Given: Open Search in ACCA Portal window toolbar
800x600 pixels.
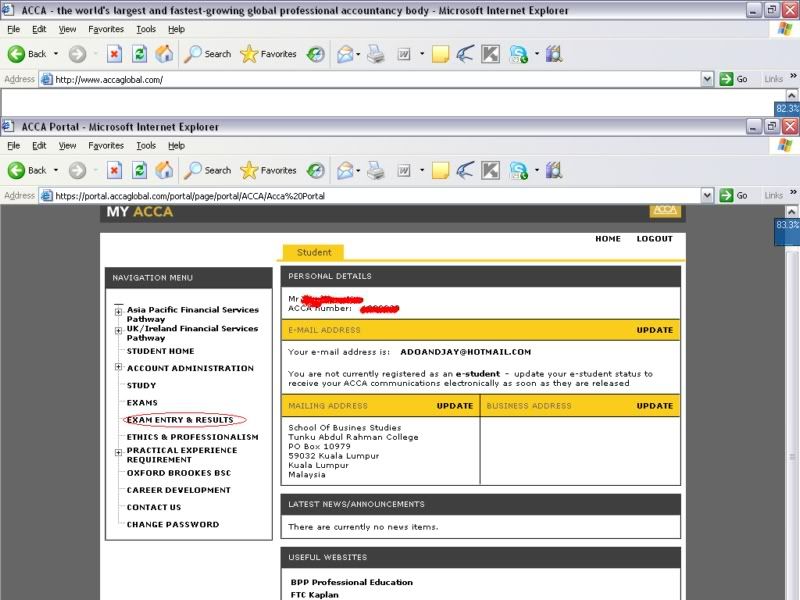Looking at the screenshot, I should pyautogui.click(x=207, y=170).
